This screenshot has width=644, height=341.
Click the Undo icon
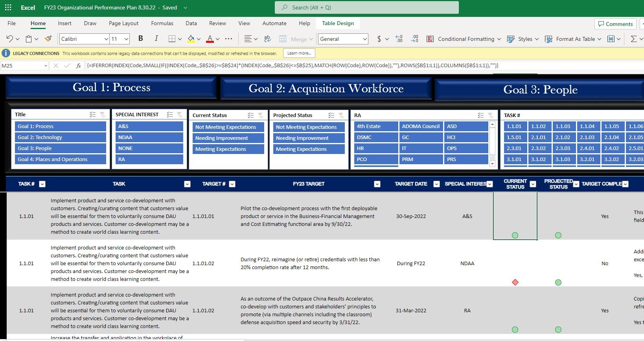[9, 38]
